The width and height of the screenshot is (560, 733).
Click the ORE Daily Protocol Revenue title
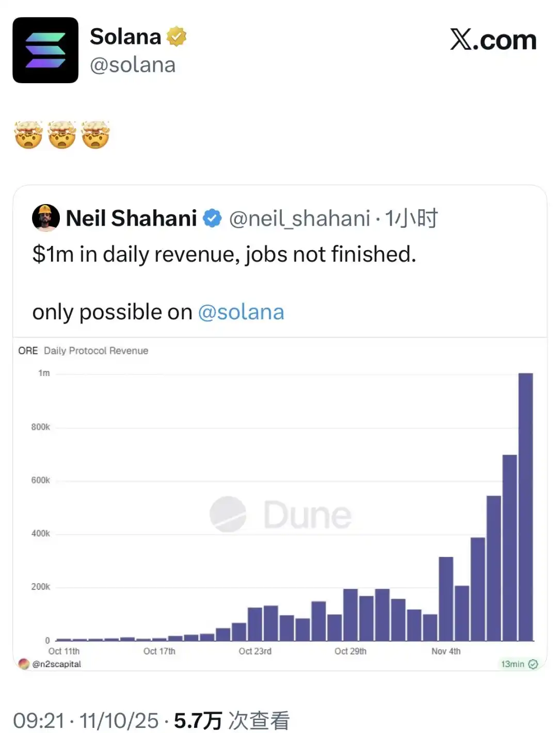83,351
